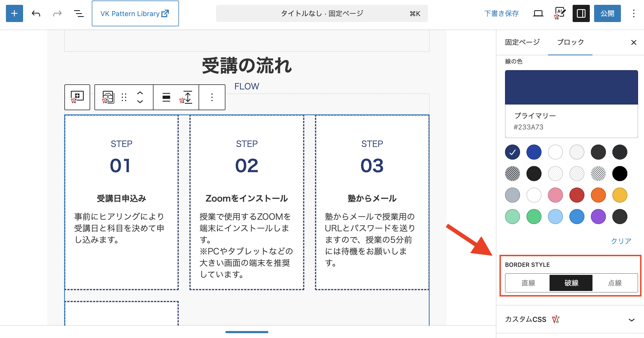Select the purple color swatch
This screenshot has height=338, width=644.
pyautogui.click(x=598, y=217)
